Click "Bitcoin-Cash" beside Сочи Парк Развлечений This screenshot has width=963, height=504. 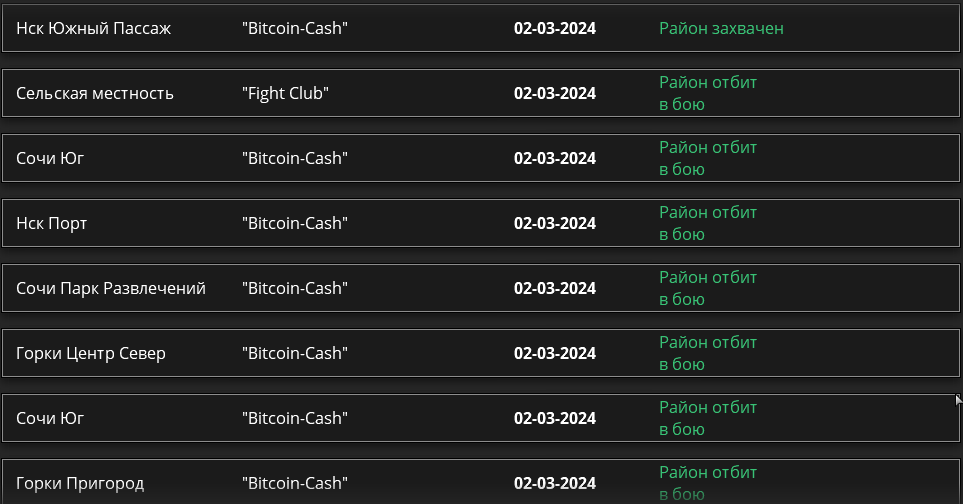point(295,289)
